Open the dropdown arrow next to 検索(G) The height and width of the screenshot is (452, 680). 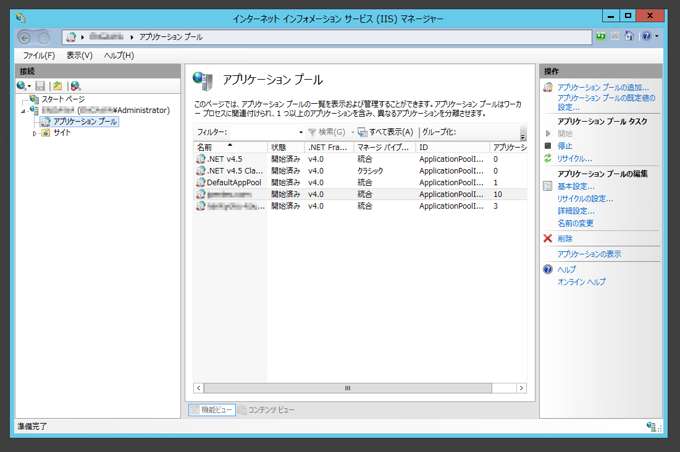353,132
